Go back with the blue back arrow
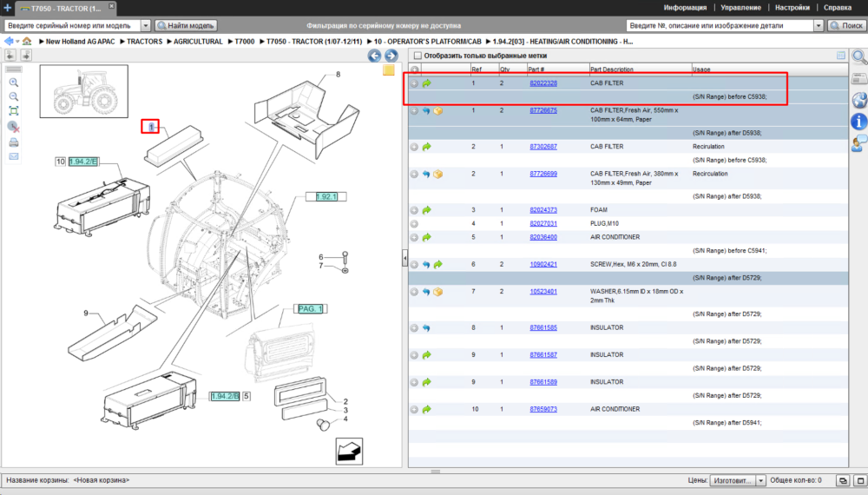The image size is (868, 495). tap(9, 42)
